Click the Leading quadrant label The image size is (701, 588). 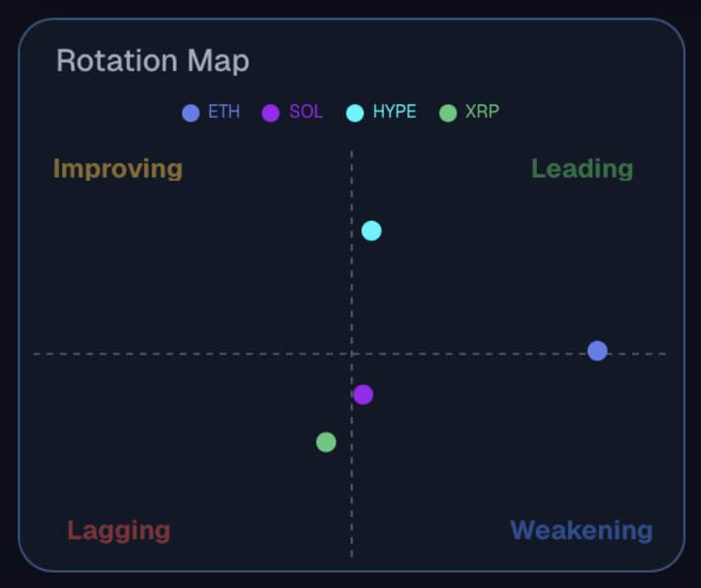coord(582,169)
